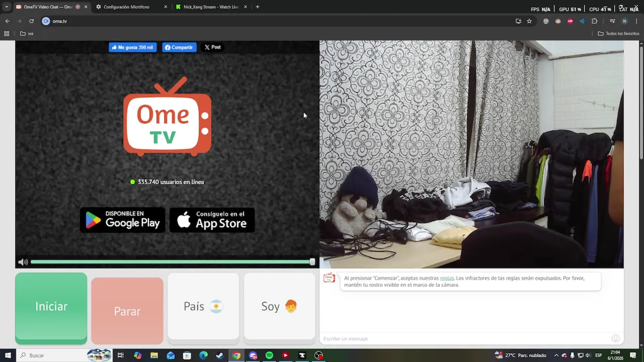
Task: View site information icon in address bar
Action: click(46, 21)
